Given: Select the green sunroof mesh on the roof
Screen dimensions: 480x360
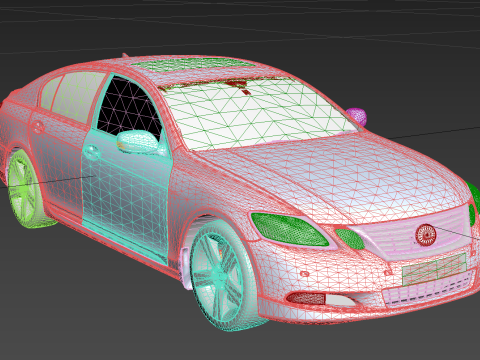Looking at the screenshot, I should tap(193, 65).
